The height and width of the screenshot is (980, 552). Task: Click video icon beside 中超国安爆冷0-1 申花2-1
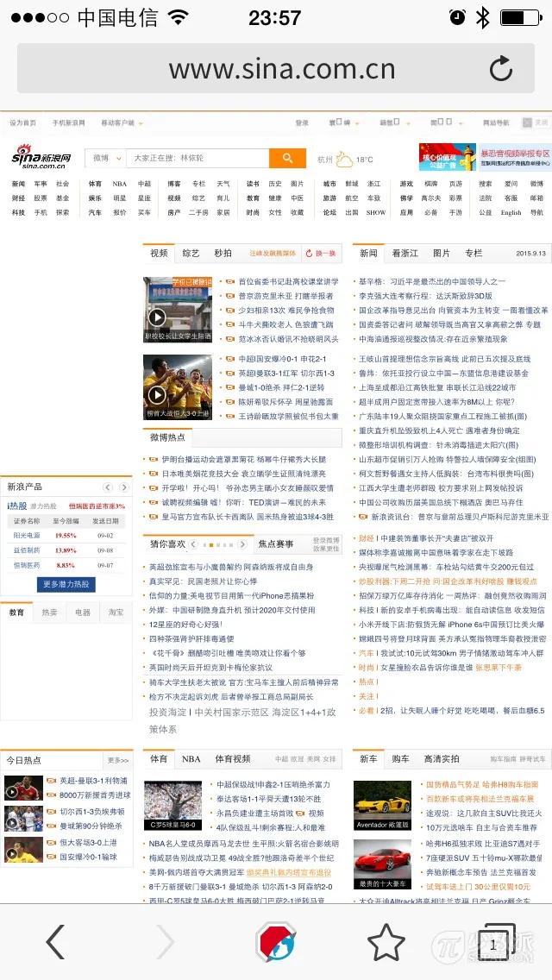[x=230, y=360]
